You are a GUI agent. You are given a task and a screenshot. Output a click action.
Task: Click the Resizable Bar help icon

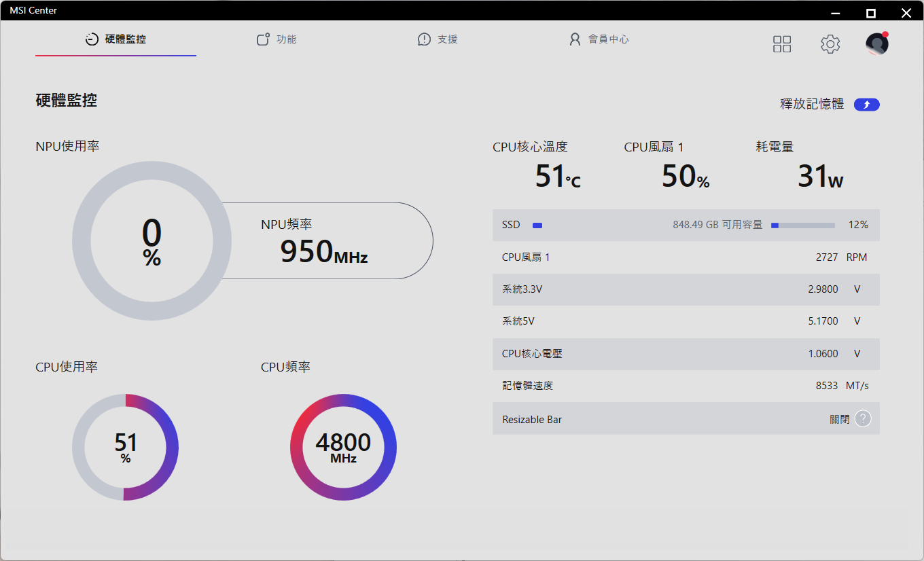click(x=863, y=418)
